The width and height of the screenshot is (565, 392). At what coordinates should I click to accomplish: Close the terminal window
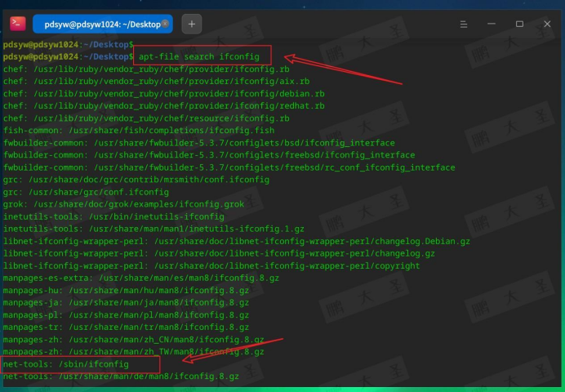coord(547,24)
